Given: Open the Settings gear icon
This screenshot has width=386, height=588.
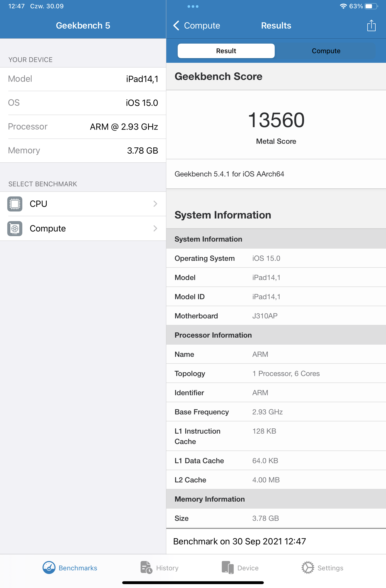Looking at the screenshot, I should coord(308,568).
